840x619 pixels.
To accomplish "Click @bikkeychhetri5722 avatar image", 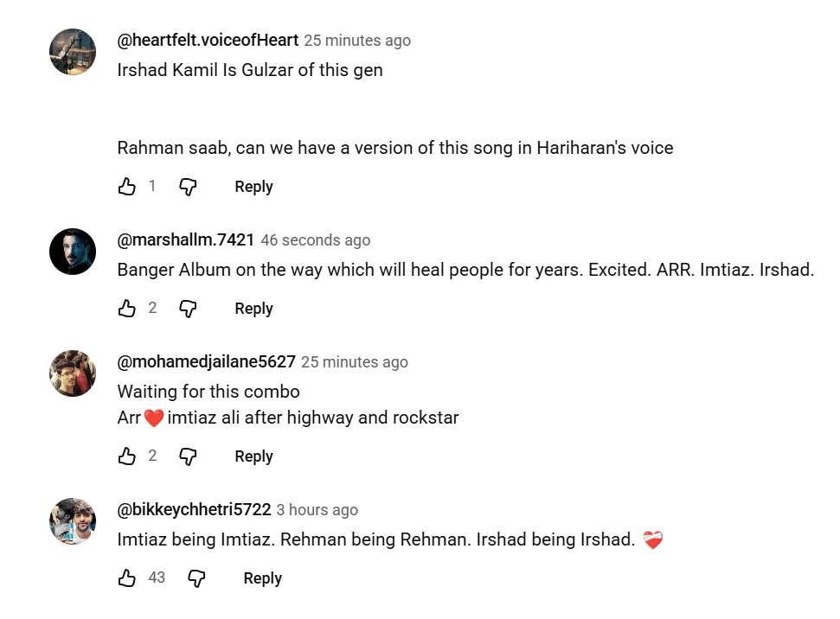I will click(x=73, y=521).
